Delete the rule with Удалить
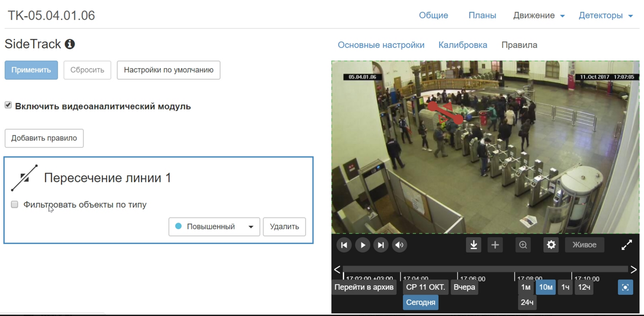The height and width of the screenshot is (316, 644). pyautogui.click(x=284, y=226)
